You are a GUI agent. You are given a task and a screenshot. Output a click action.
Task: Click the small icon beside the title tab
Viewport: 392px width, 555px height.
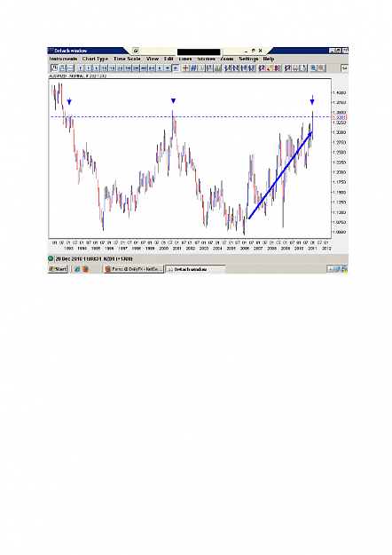136,51
